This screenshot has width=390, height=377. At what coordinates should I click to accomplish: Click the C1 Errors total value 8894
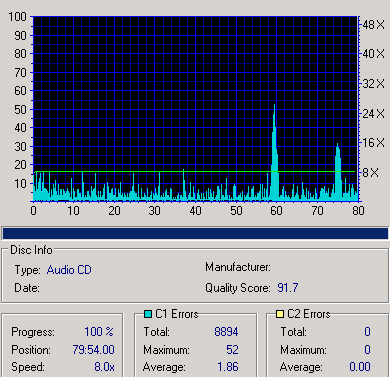pos(226,332)
